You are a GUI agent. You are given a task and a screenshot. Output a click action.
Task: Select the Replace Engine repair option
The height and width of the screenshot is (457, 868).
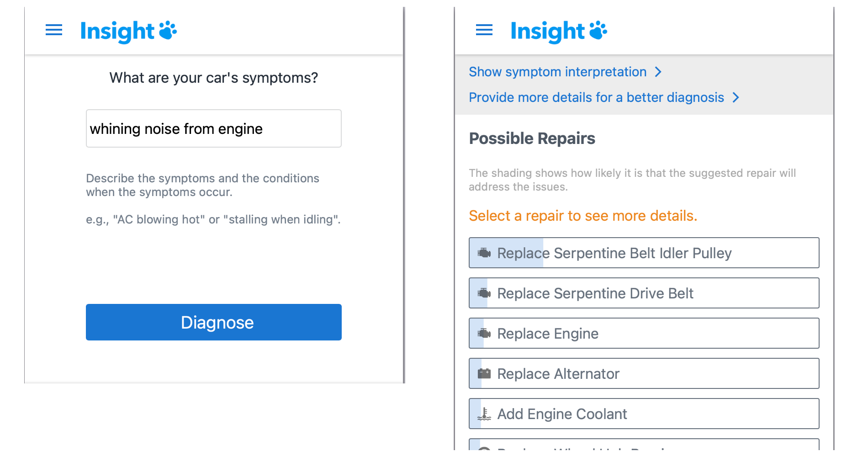click(644, 333)
